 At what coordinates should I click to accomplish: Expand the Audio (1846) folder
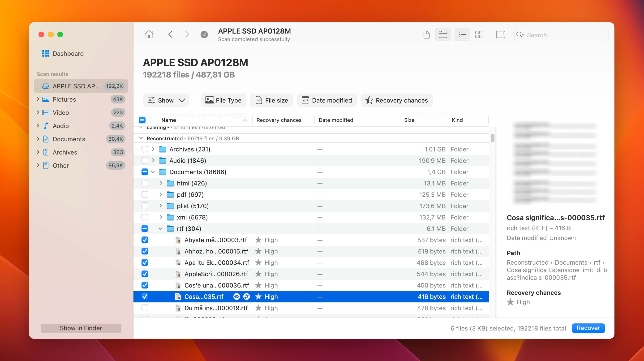pos(153,160)
